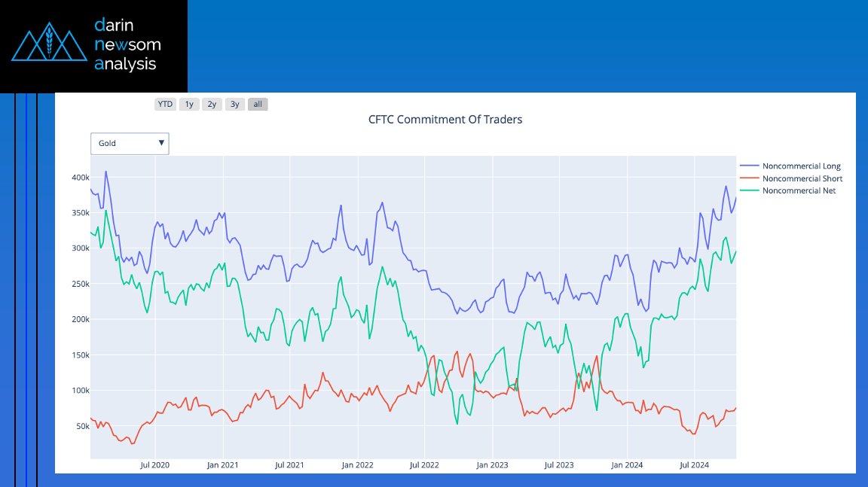Toggle the Noncommercial Long series in legend

pos(801,166)
